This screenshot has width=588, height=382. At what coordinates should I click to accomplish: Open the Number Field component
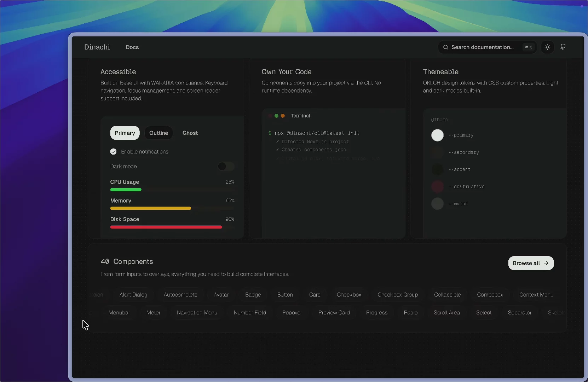(250, 313)
